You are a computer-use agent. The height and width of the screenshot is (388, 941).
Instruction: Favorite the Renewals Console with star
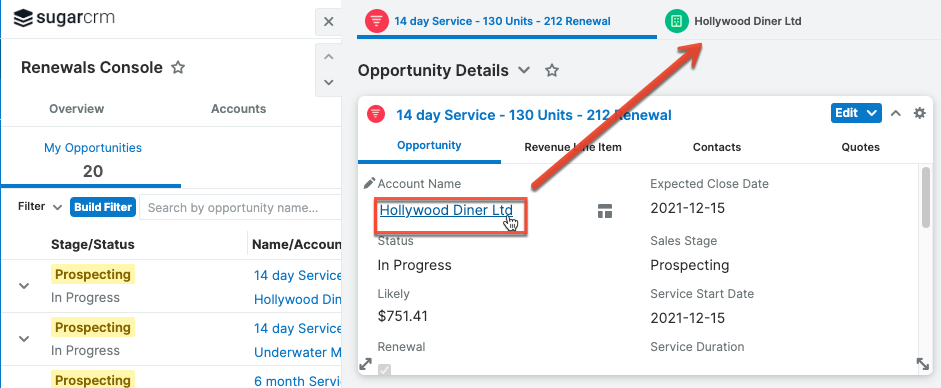(x=178, y=67)
